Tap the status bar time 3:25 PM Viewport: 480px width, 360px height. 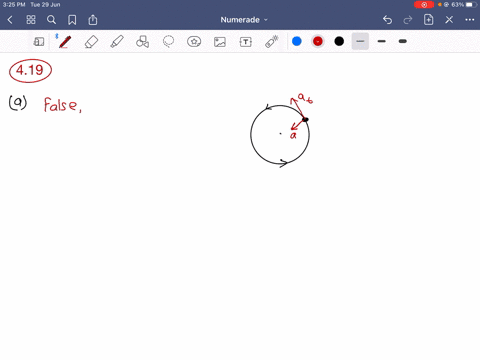coord(14,5)
